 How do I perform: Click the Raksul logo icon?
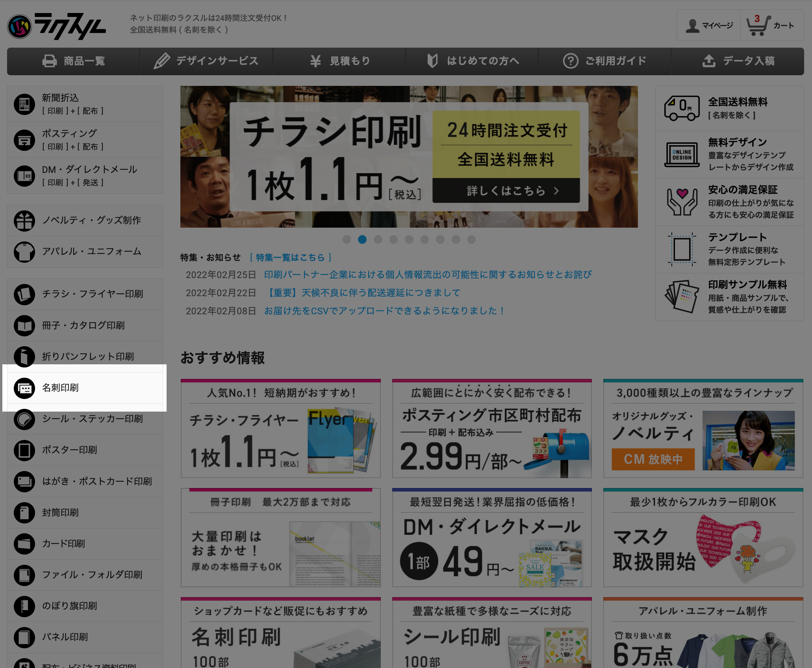pos(19,27)
